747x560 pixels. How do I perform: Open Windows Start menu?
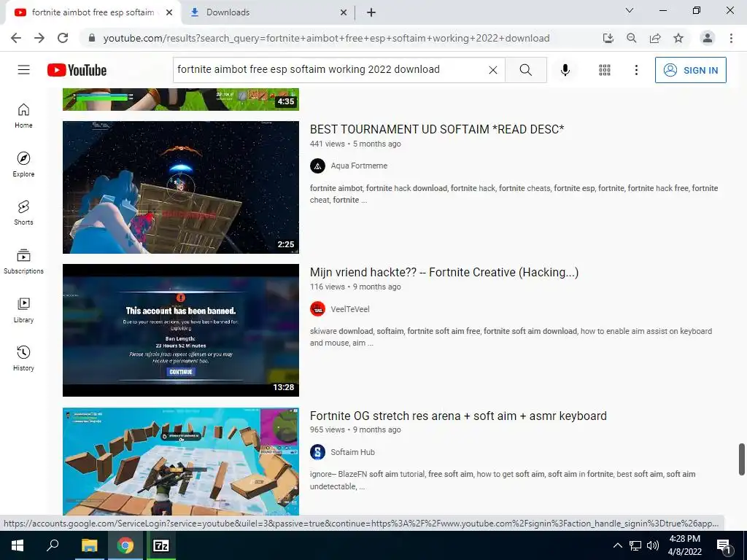coord(18,545)
